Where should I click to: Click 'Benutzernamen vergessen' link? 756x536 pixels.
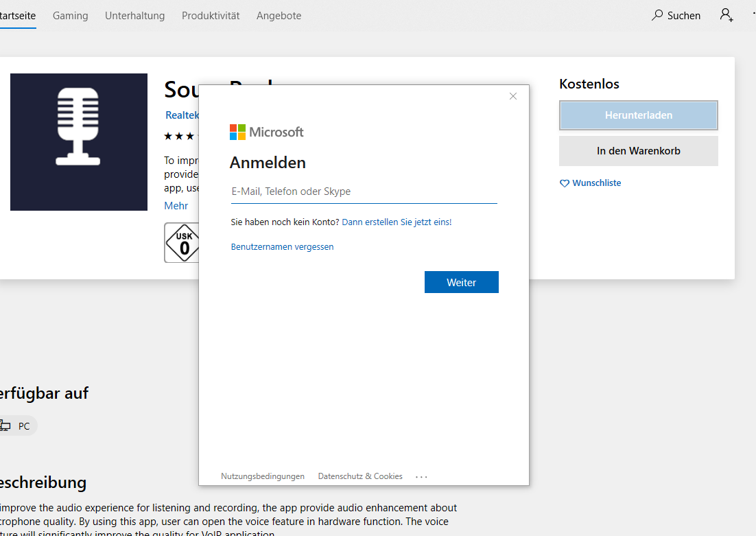(x=282, y=246)
